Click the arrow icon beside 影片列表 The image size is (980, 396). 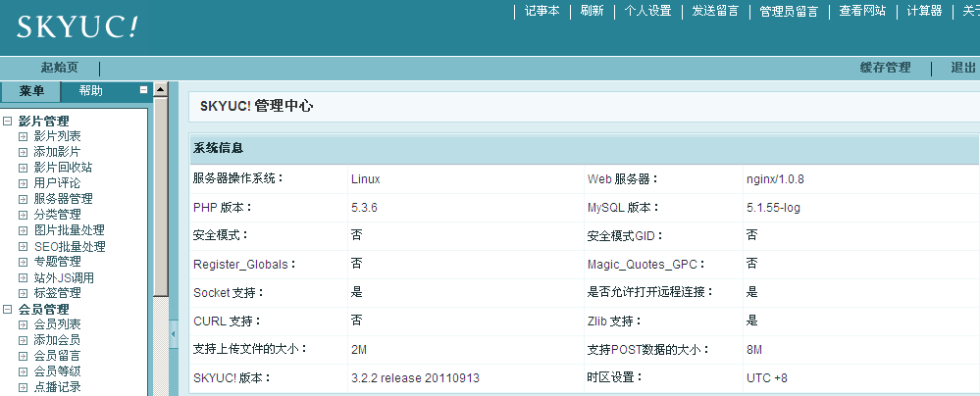click(x=24, y=137)
